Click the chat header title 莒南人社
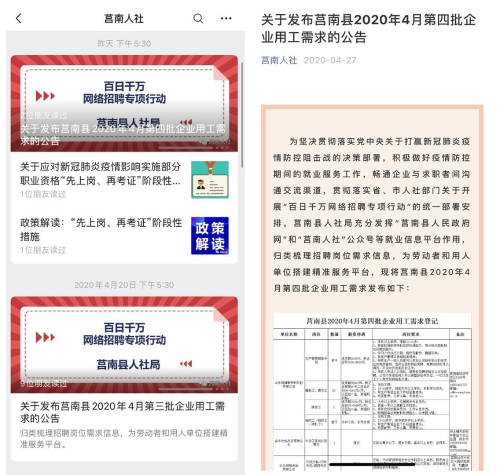The height and width of the screenshot is (475, 500). [x=124, y=19]
